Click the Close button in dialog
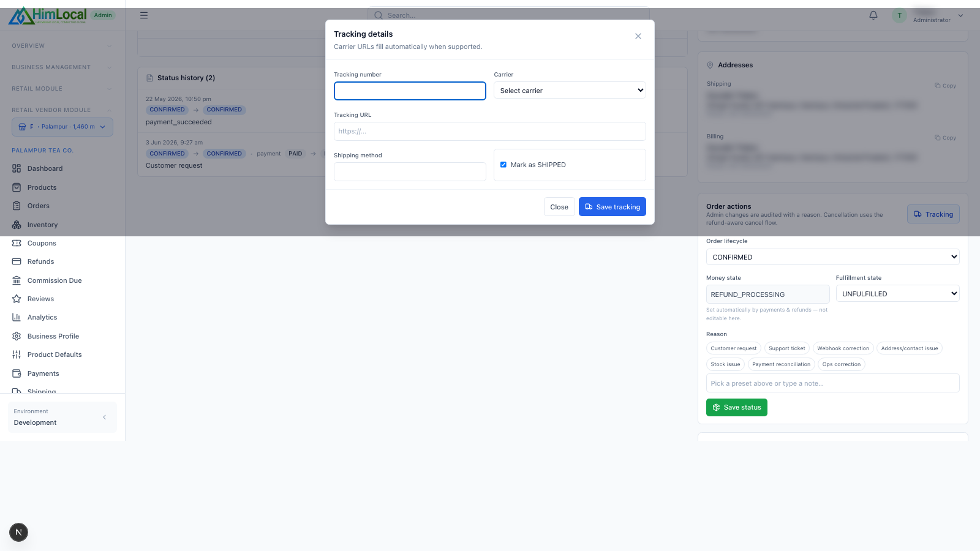980x551 pixels. coord(559,207)
